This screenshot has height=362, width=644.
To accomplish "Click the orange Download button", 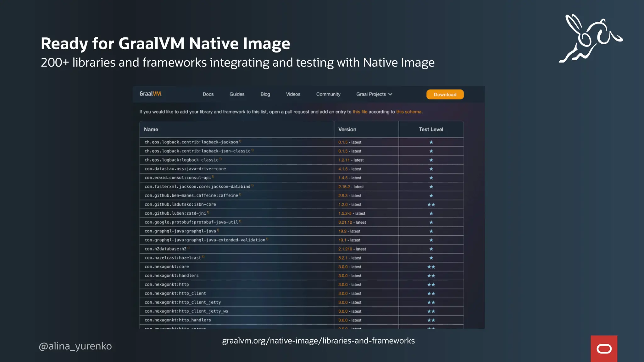I will tap(445, 94).
